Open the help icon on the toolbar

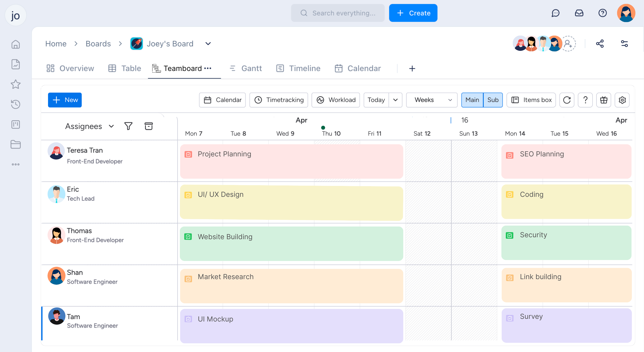click(x=585, y=100)
